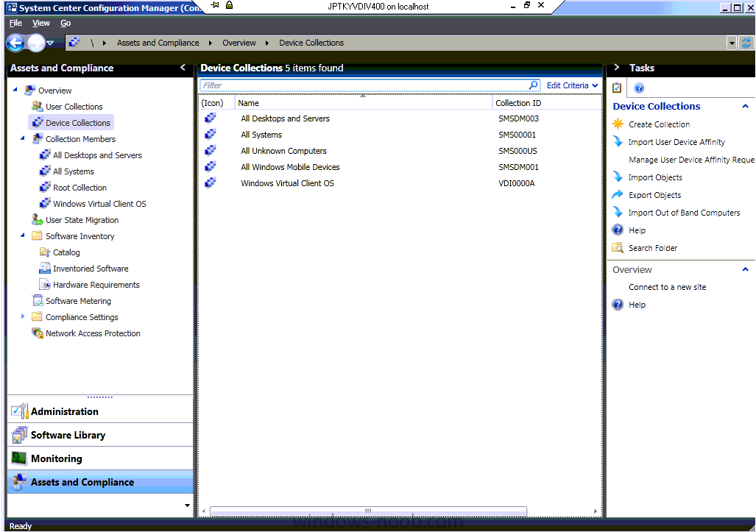This screenshot has height=532, width=756.
Task: Open the Edit Criteria dropdown
Action: pyautogui.click(x=572, y=85)
